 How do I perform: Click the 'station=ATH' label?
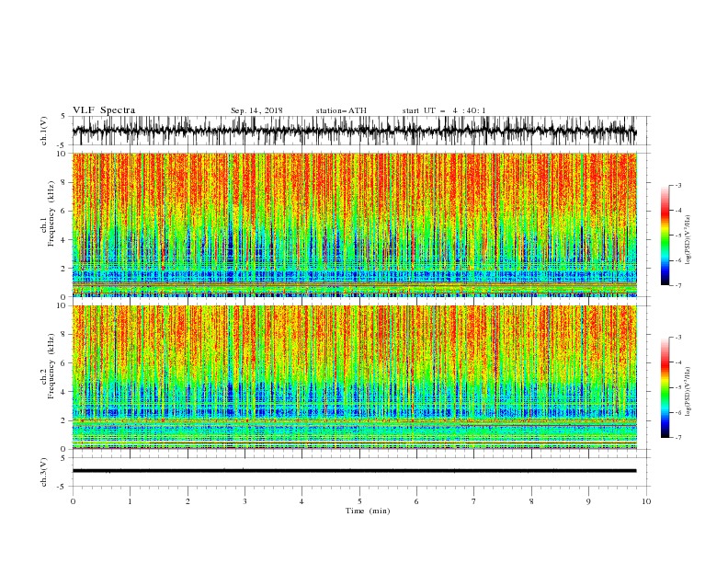point(341,110)
